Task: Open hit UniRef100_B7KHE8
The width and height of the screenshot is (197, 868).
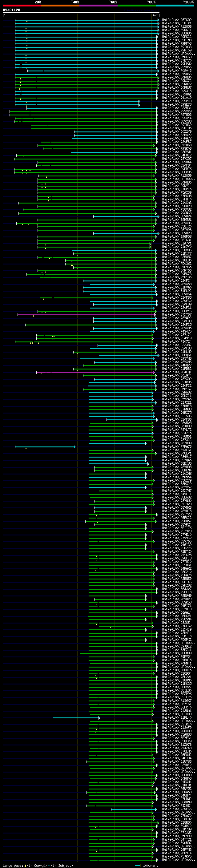Action: pyautogui.click(x=177, y=406)
